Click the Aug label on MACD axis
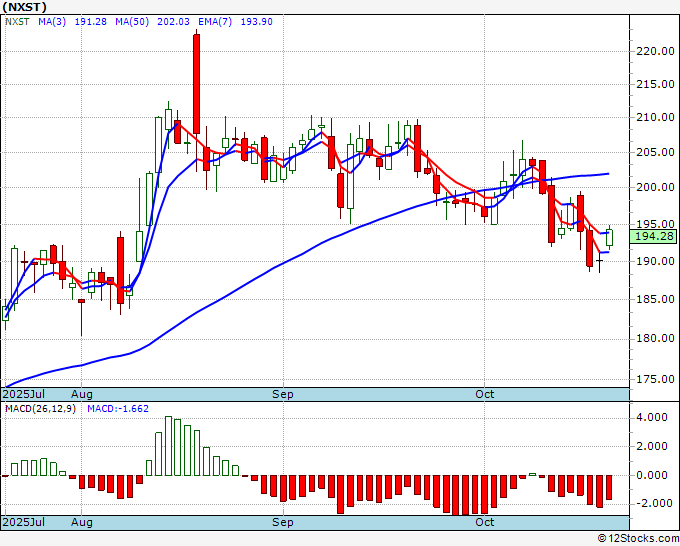680x546 pixels. 82,522
